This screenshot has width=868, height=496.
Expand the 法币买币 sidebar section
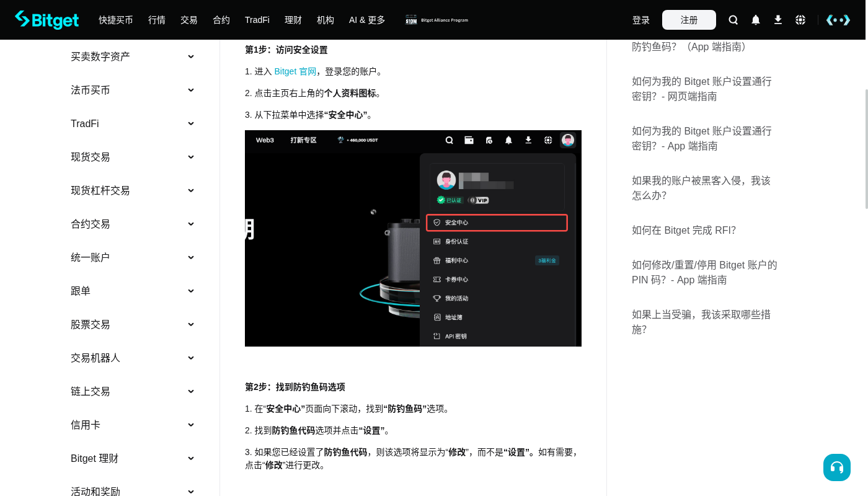click(x=133, y=90)
